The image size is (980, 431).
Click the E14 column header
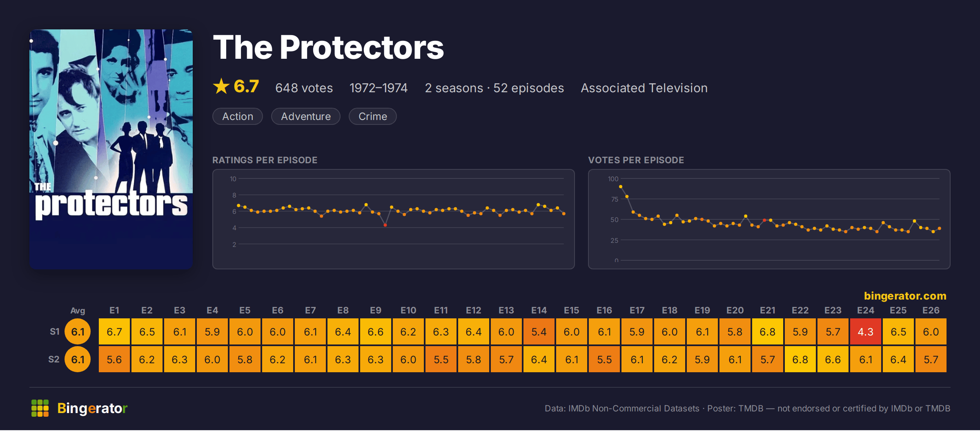pos(539,311)
